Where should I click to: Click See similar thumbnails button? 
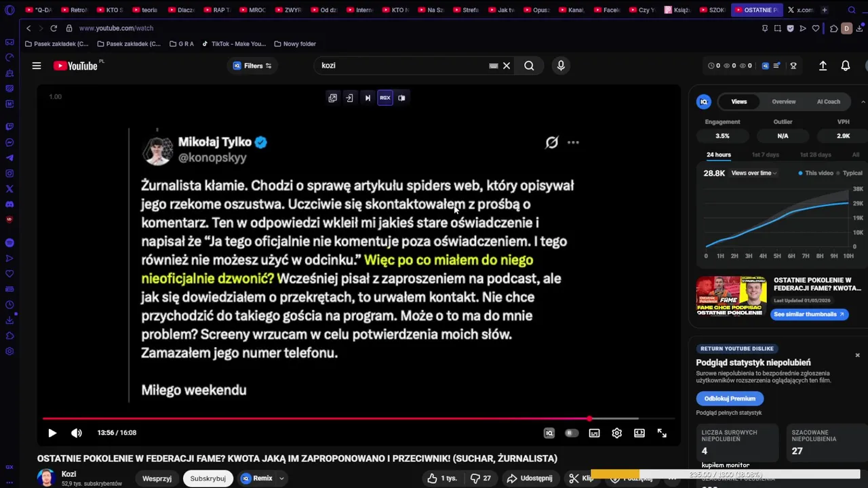[x=809, y=314]
